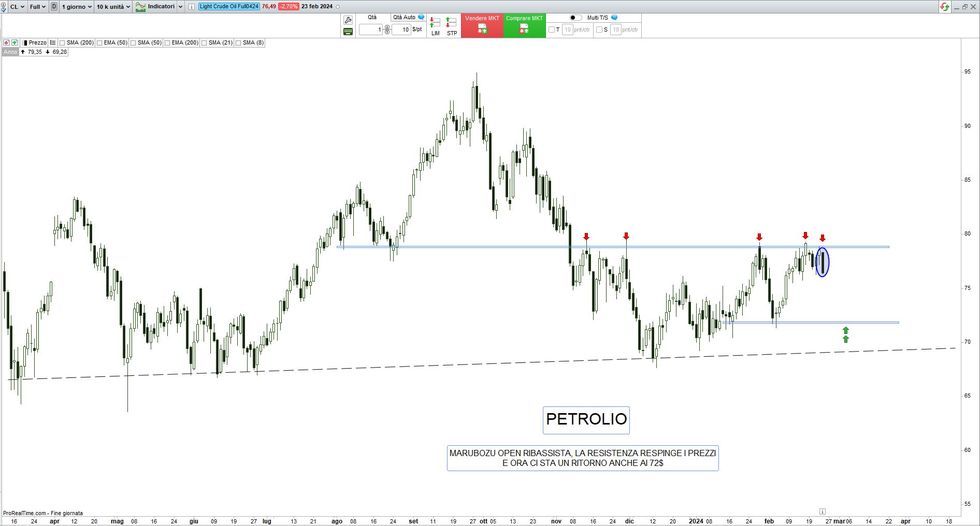
Task: Expand the CL symbol dropdown
Action: 17,7
